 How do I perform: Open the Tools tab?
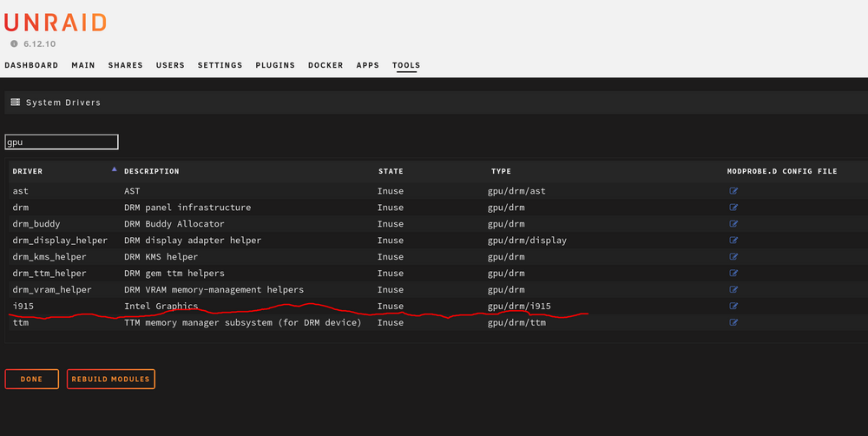pyautogui.click(x=406, y=65)
